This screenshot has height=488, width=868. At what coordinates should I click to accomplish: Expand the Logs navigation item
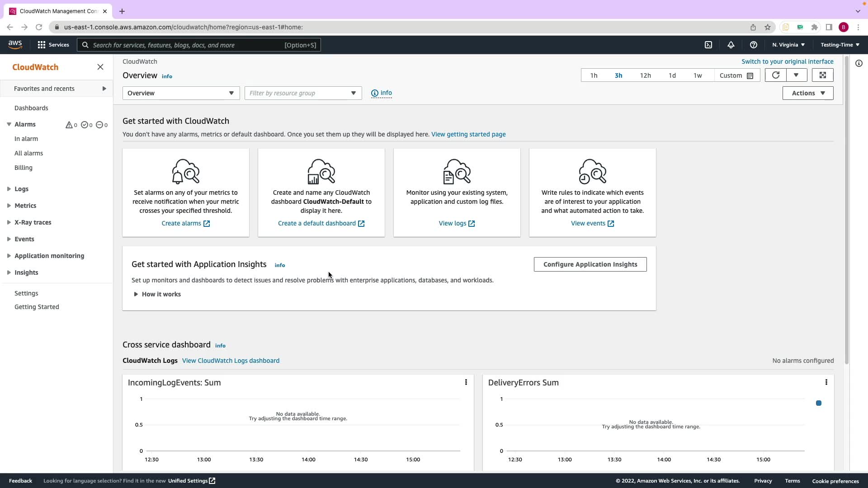click(x=21, y=189)
